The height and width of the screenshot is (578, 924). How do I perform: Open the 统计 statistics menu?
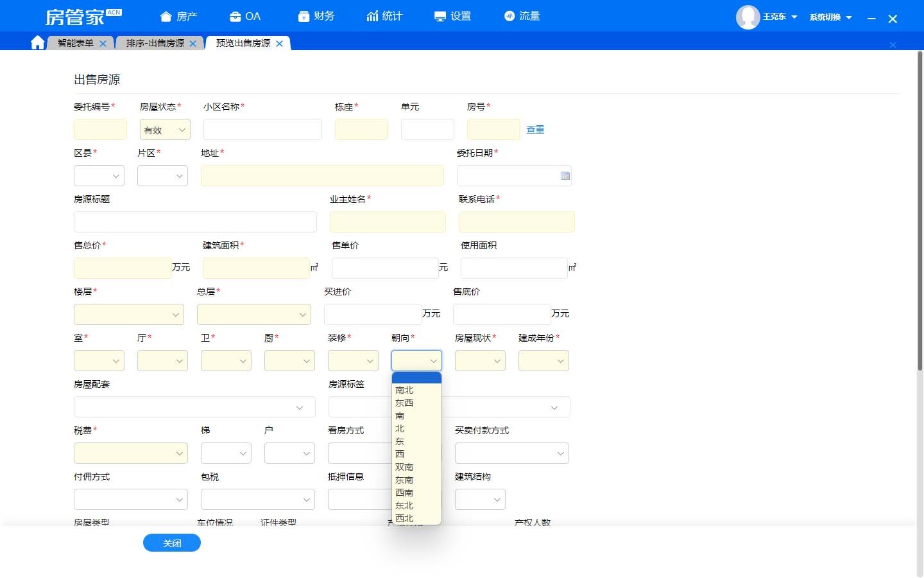click(384, 16)
